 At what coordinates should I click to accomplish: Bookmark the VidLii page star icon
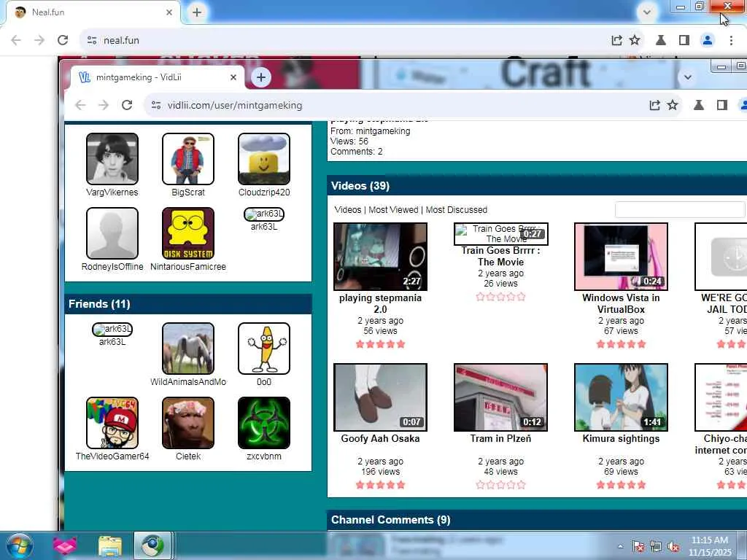[x=672, y=105]
